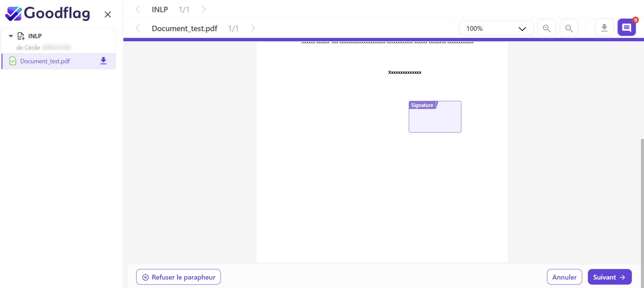
Task: Close the left sidebar panel
Action: (x=108, y=15)
